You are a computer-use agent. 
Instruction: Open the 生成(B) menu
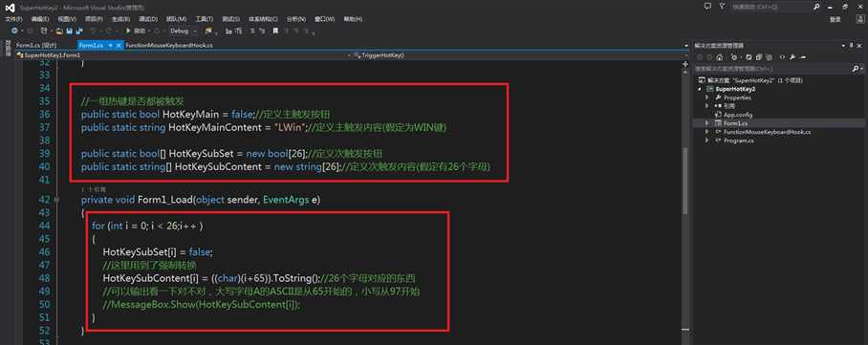click(x=120, y=19)
